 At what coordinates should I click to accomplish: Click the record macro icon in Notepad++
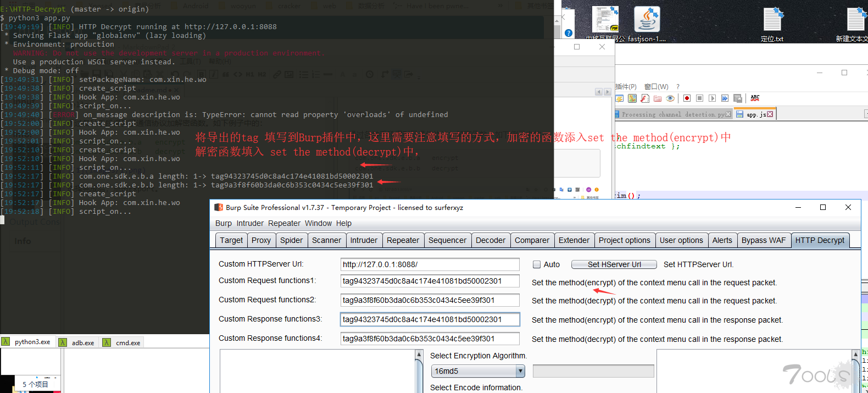pos(687,98)
